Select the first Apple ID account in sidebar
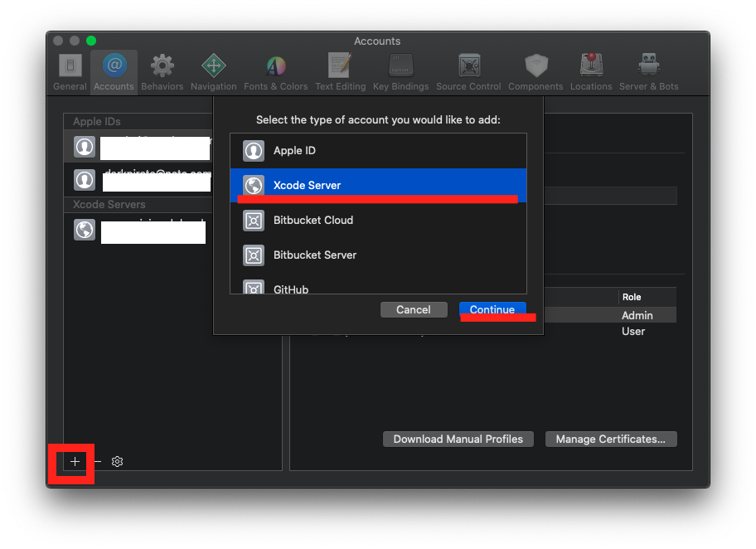The width and height of the screenshot is (756, 549). tap(138, 147)
